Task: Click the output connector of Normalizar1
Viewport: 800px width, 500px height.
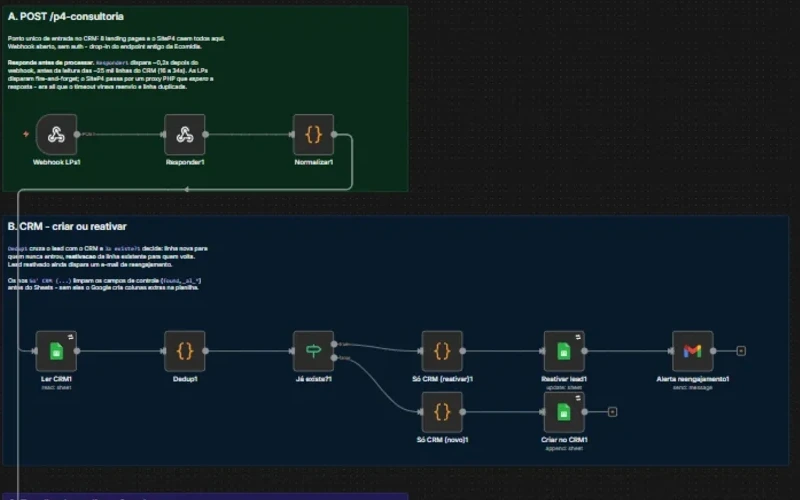Action: [334, 134]
